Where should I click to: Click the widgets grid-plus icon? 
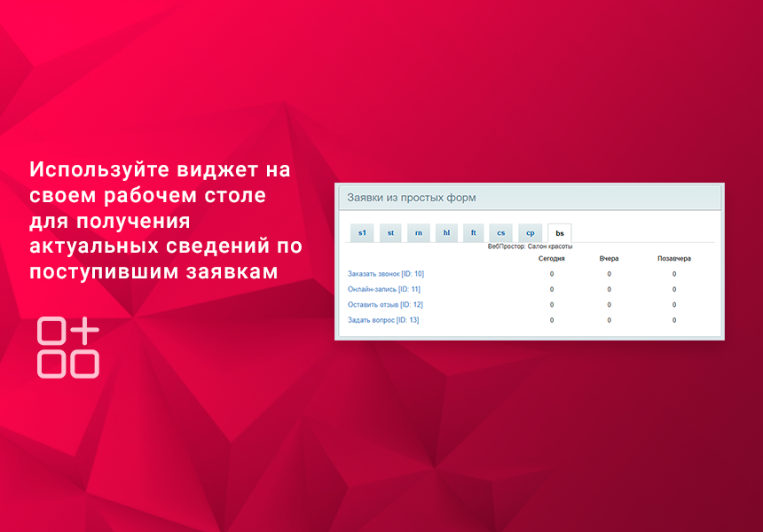pyautogui.click(x=67, y=347)
